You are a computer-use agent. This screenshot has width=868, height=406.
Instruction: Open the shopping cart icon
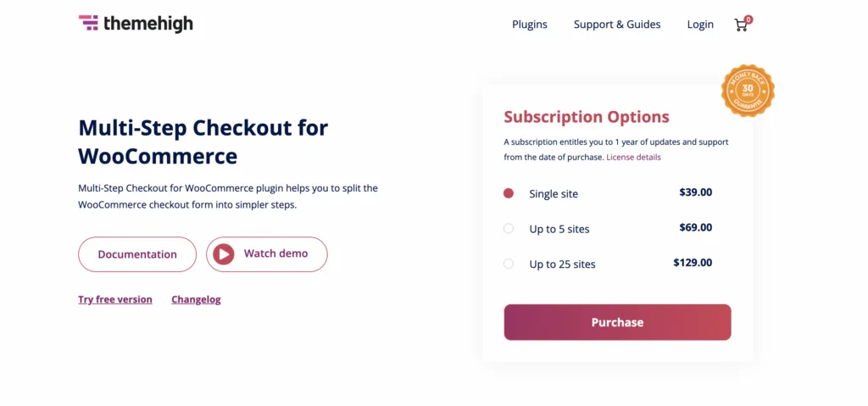[x=741, y=25]
